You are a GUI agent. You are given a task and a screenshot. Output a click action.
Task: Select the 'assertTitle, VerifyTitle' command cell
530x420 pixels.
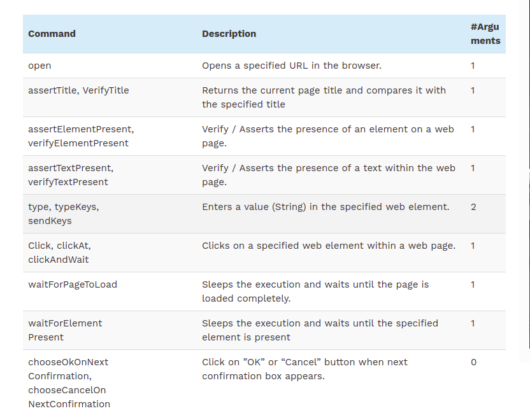tap(78, 90)
